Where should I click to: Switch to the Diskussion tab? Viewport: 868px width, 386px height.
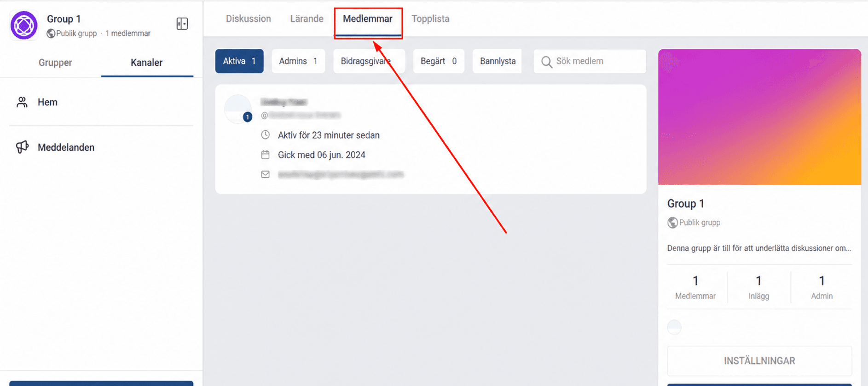click(x=248, y=19)
